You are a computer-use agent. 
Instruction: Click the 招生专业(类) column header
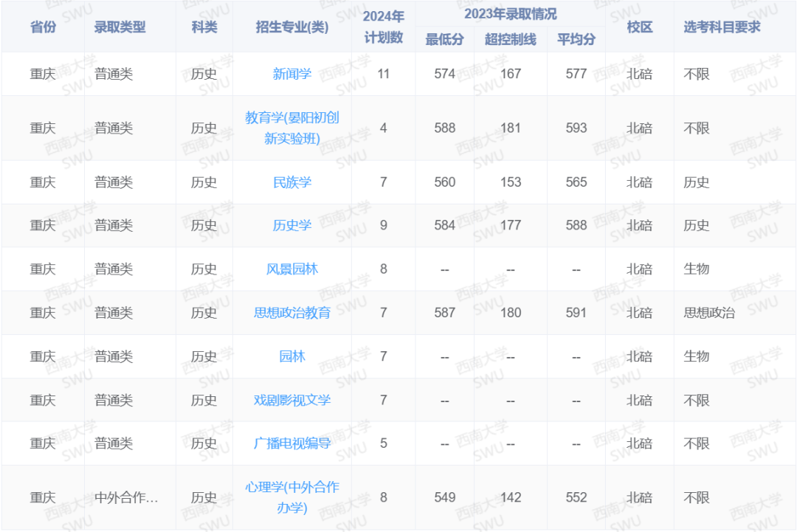tap(293, 27)
